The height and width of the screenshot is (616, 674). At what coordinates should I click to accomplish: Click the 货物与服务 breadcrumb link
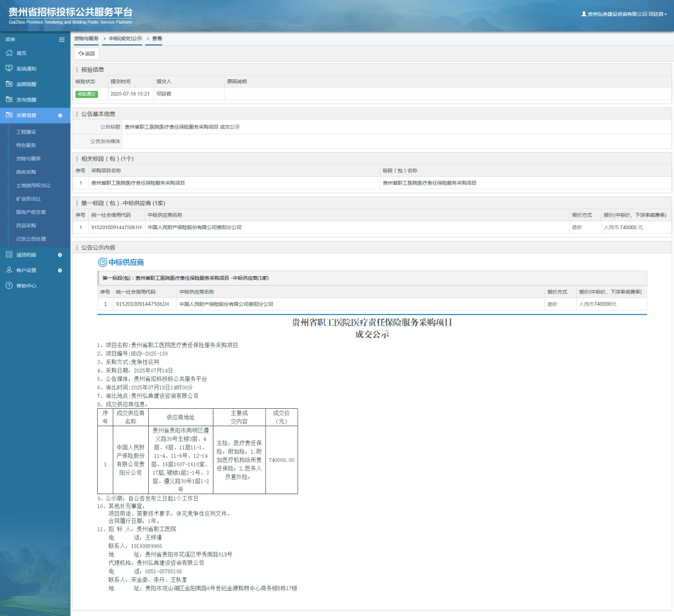[86, 39]
